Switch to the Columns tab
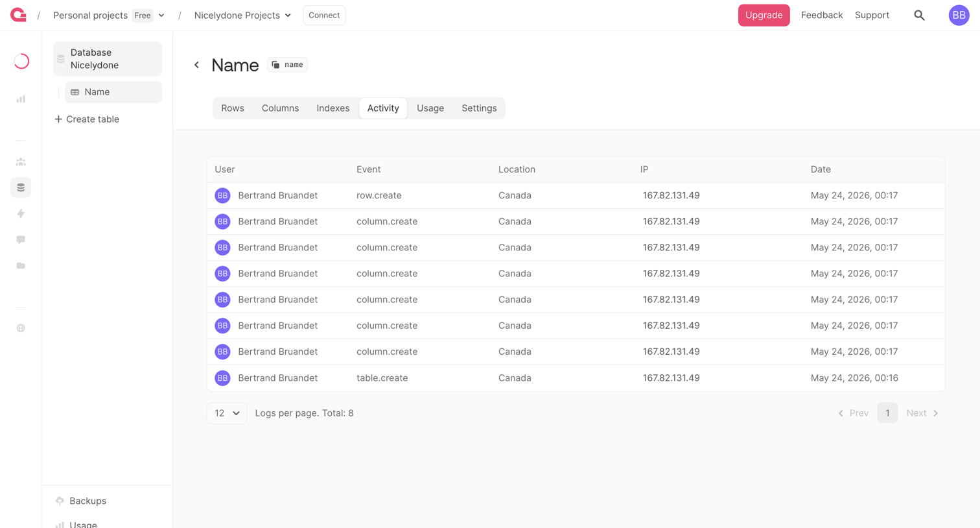 tap(280, 108)
